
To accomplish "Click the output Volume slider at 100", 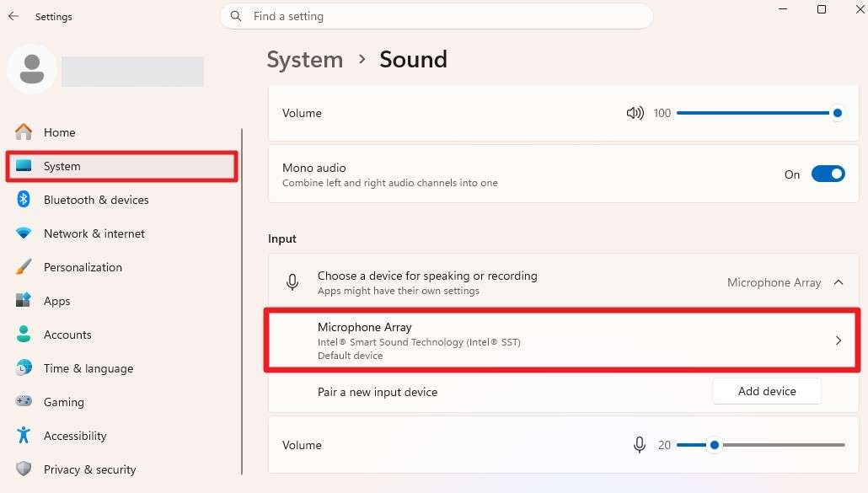I will pyautogui.click(x=761, y=113).
